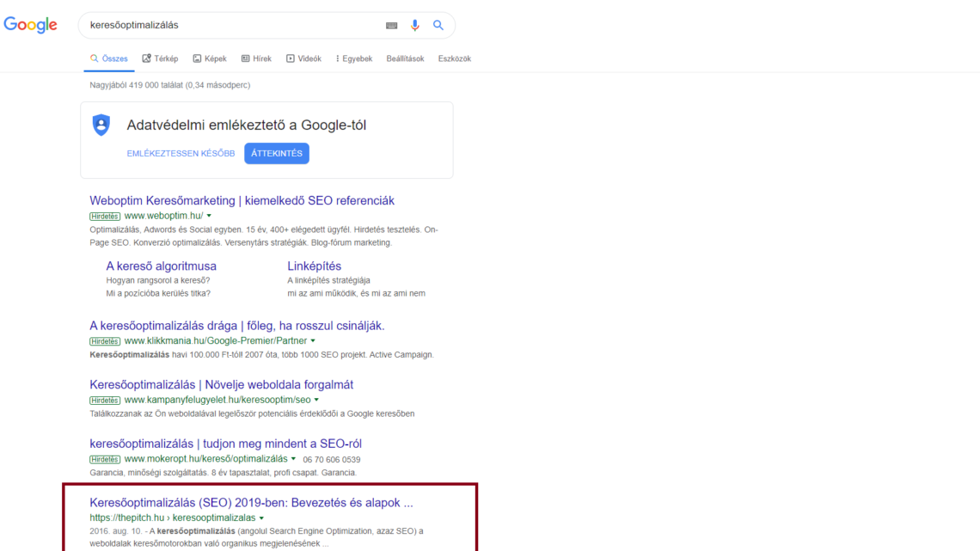Open Növelje weboldala forgalmát ad result
980x551 pixels.
click(221, 385)
